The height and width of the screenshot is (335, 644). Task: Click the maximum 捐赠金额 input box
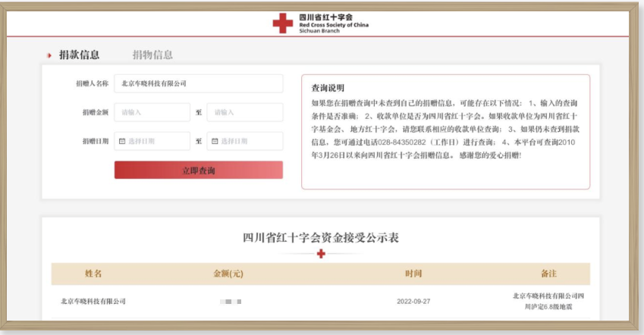click(x=244, y=112)
